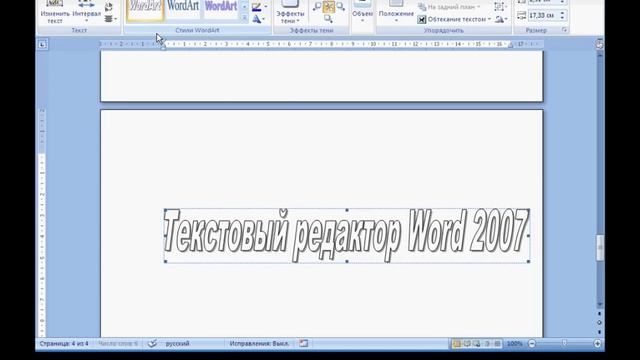640x360 pixels.
Task: Click the previous page navigation button
Action: click(600, 314)
